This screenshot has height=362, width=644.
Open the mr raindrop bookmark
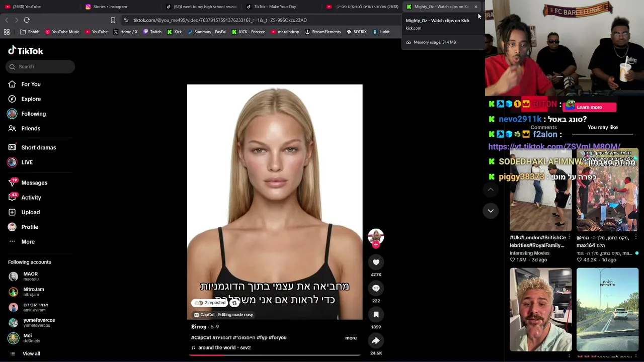tap(285, 32)
